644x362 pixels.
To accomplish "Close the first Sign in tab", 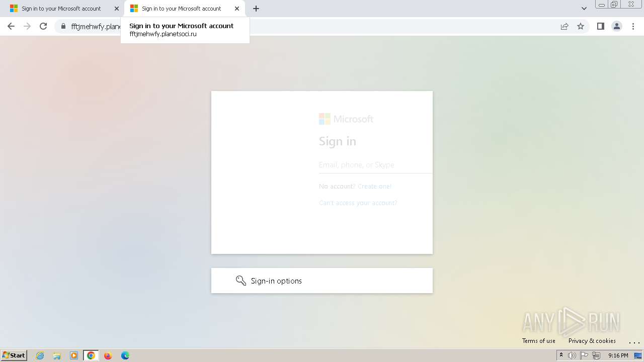I will tap(117, 9).
